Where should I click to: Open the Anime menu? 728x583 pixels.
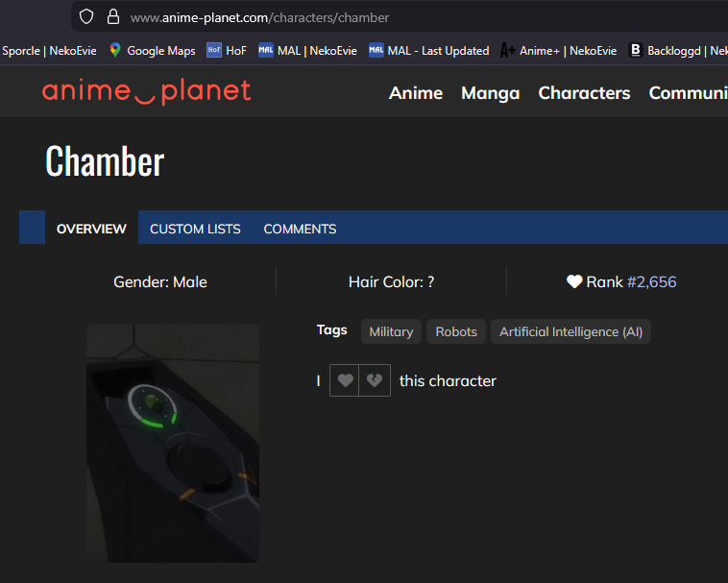click(x=416, y=93)
